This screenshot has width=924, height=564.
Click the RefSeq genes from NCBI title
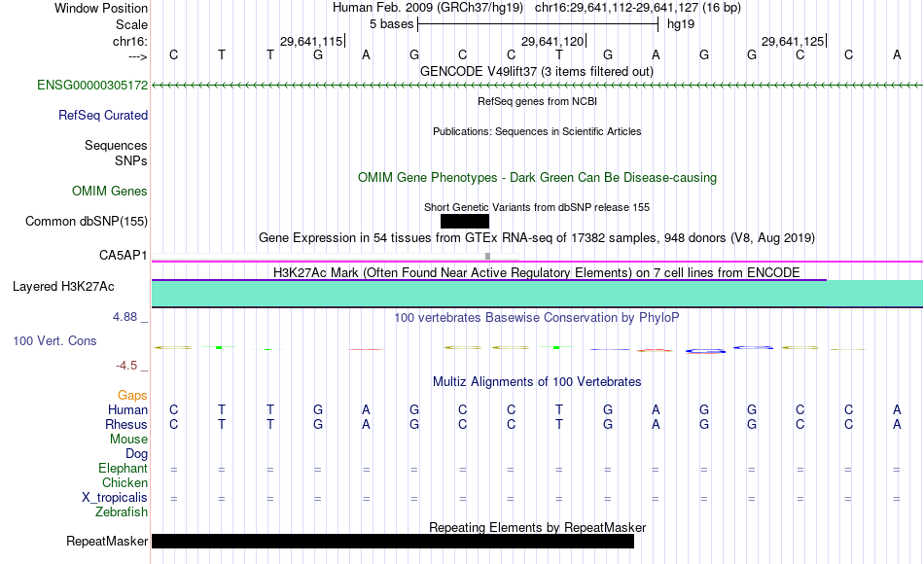point(537,101)
